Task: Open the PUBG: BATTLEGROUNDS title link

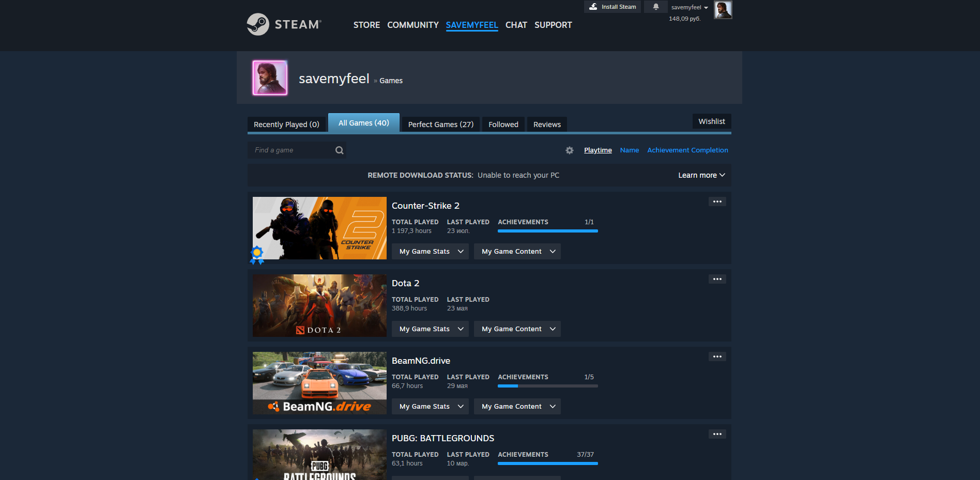Action: [x=443, y=438]
